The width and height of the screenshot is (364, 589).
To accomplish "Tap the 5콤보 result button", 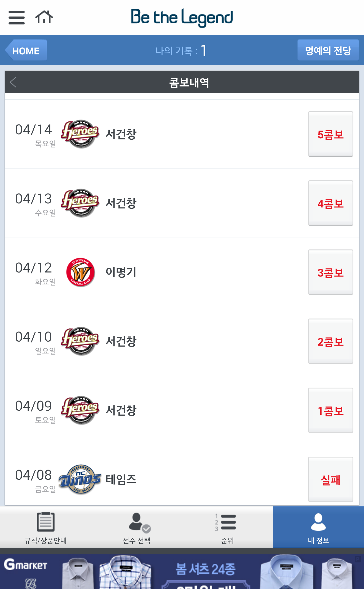I will tap(330, 134).
